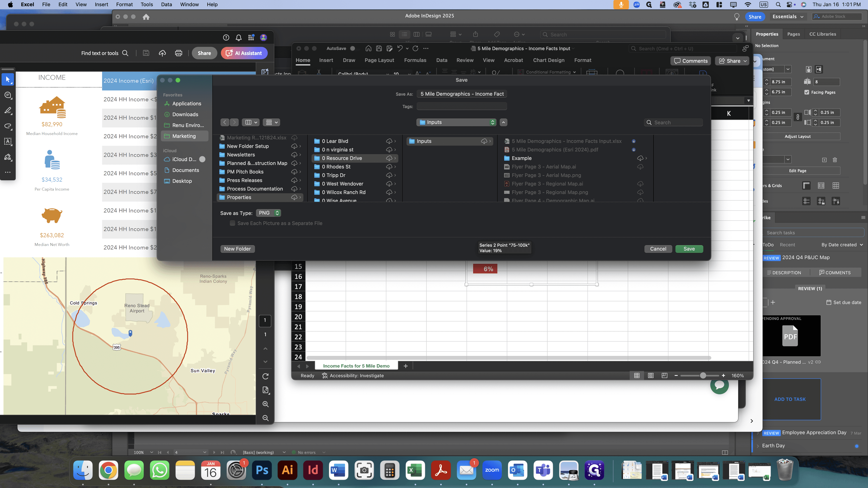The width and height of the screenshot is (868, 488).
Task: Open the AI Assistant in Acrobat
Action: click(244, 53)
